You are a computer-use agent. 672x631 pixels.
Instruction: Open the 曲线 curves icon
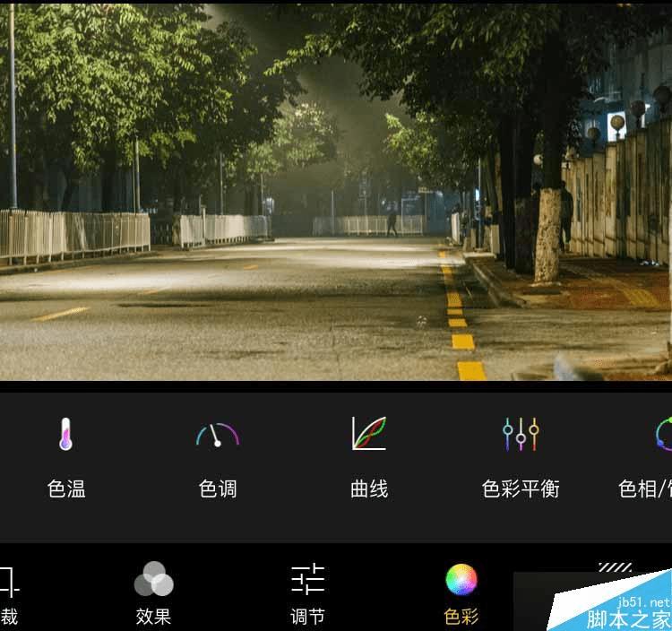pyautogui.click(x=369, y=433)
